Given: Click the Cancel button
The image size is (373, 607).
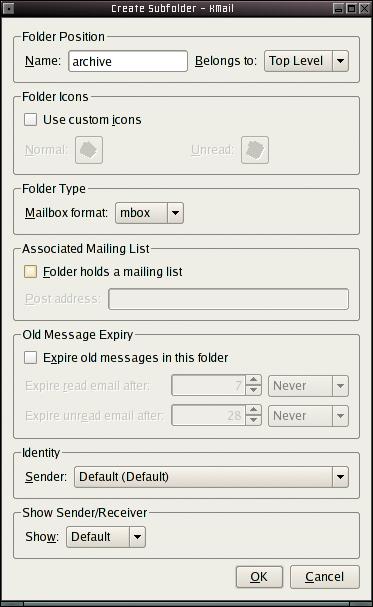Looking at the screenshot, I should [x=325, y=577].
